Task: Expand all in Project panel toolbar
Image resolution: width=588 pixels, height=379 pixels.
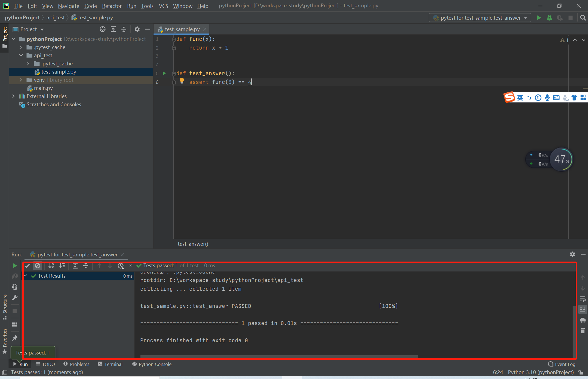Action: point(113,29)
